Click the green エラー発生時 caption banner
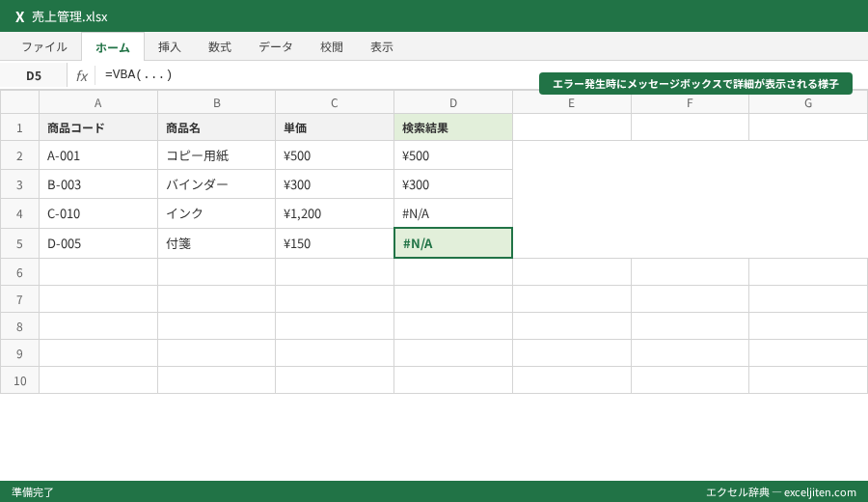Image resolution: width=868 pixels, height=502 pixels. pyautogui.click(x=695, y=84)
